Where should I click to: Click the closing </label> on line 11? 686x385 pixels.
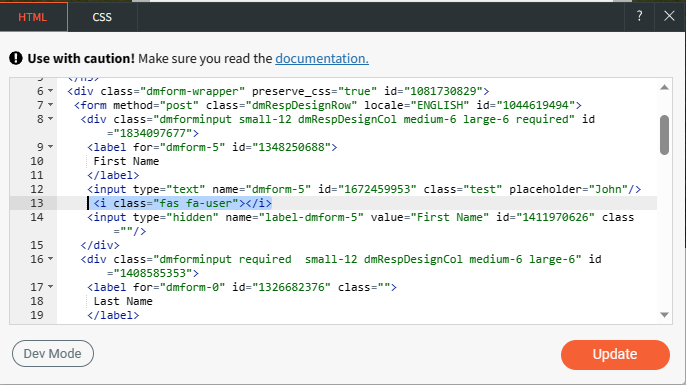(x=113, y=175)
